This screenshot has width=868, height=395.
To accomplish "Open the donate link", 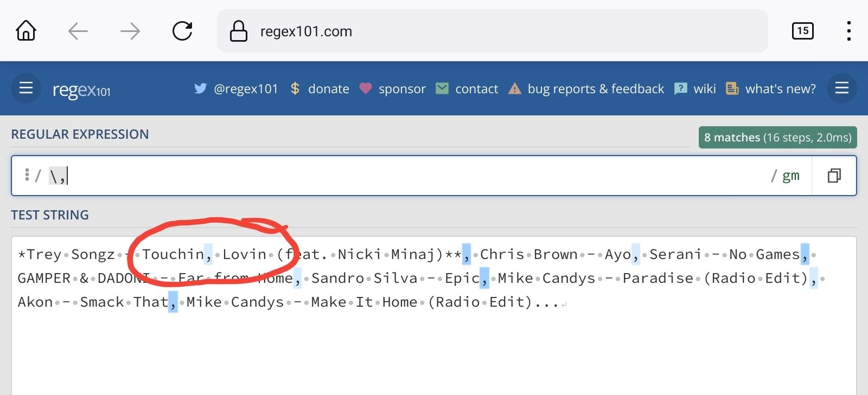I will click(328, 89).
